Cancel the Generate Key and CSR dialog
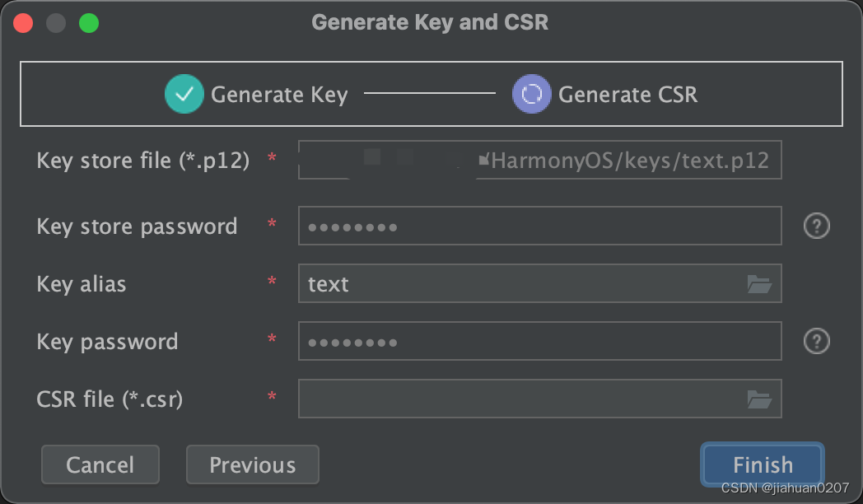This screenshot has height=504, width=863. tap(100, 465)
